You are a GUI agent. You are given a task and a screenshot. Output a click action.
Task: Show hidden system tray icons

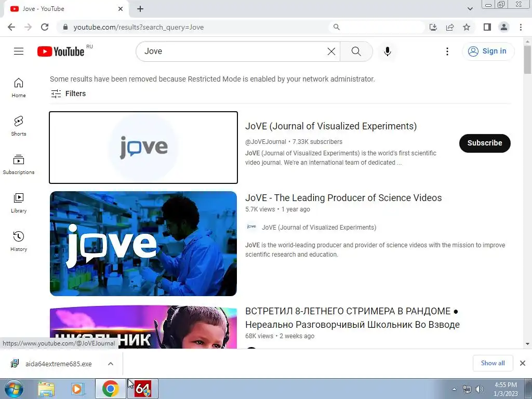(454, 389)
